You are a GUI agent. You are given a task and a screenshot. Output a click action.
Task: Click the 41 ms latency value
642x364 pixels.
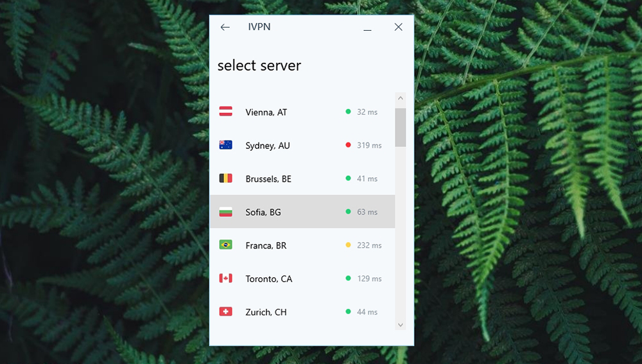367,178
